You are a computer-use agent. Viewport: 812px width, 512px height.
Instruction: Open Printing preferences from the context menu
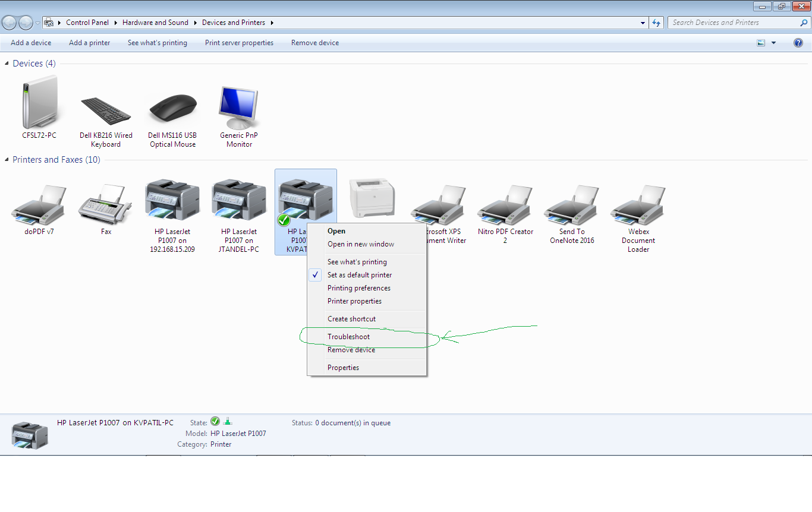(367, 288)
